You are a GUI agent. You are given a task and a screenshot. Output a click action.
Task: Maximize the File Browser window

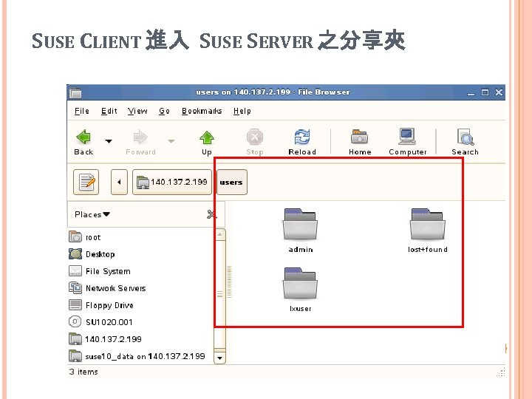485,92
